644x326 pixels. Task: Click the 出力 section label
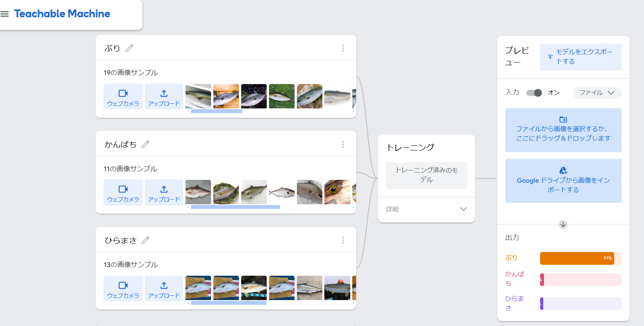[x=512, y=238]
